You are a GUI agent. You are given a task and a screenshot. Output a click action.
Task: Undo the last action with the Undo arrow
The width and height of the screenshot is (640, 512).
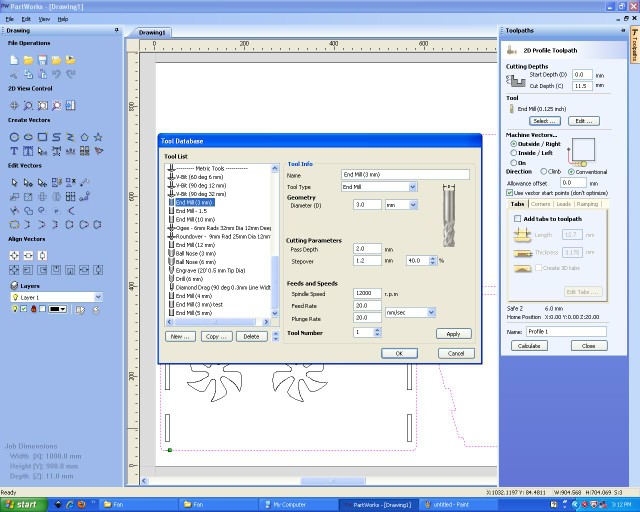tap(56, 74)
